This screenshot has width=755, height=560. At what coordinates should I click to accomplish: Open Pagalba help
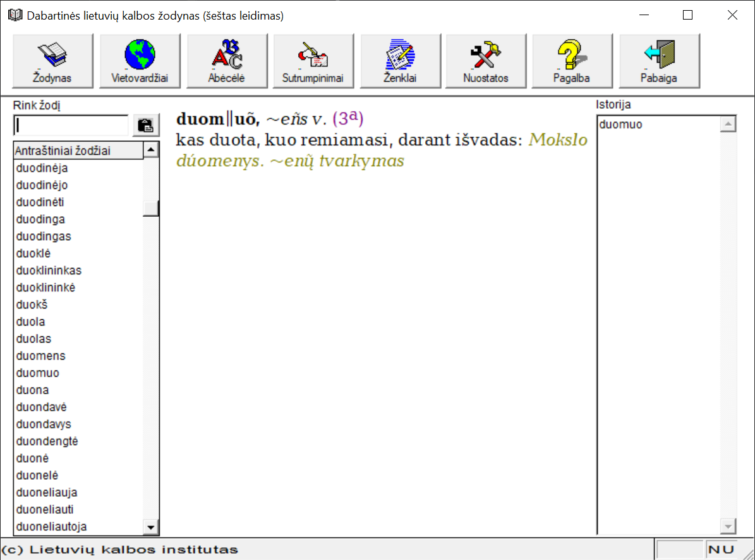tap(572, 61)
